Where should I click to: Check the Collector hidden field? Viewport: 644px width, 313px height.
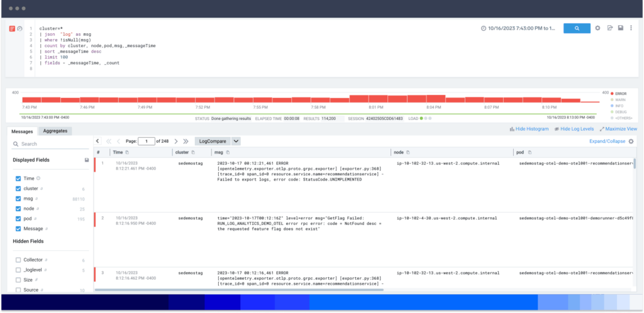[18, 260]
